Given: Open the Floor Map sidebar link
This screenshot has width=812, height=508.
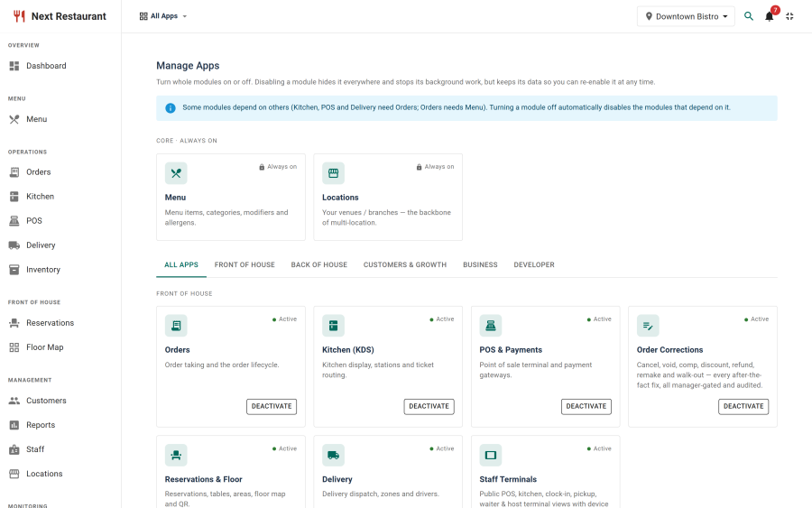Looking at the screenshot, I should (x=60, y=347).
